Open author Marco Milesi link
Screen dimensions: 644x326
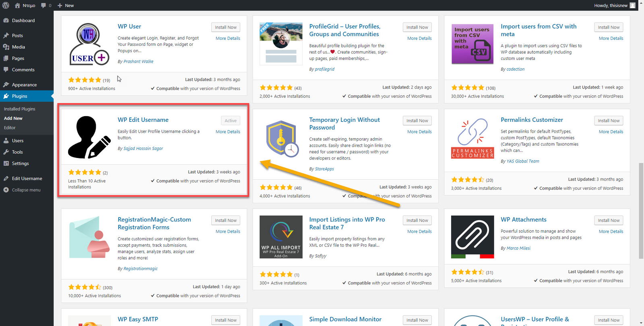point(518,248)
